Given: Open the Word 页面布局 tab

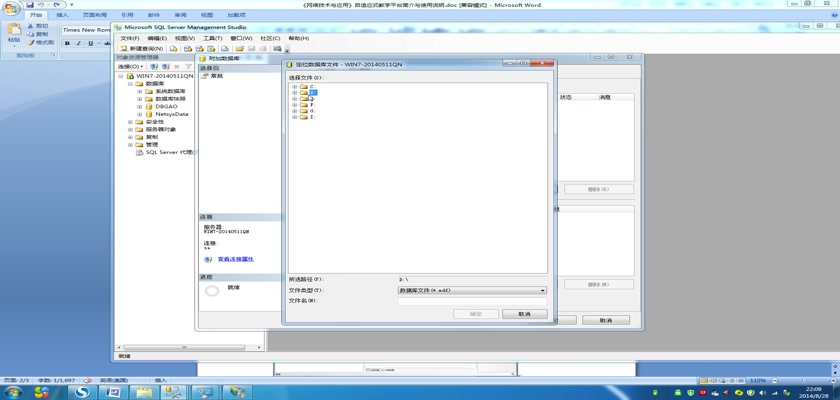Looking at the screenshot, I should (95, 15).
